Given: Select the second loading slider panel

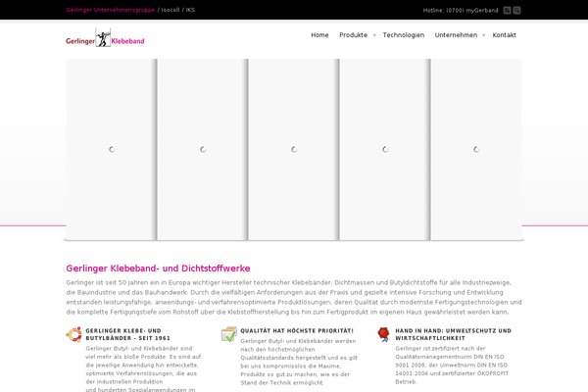Looking at the screenshot, I should point(203,149).
